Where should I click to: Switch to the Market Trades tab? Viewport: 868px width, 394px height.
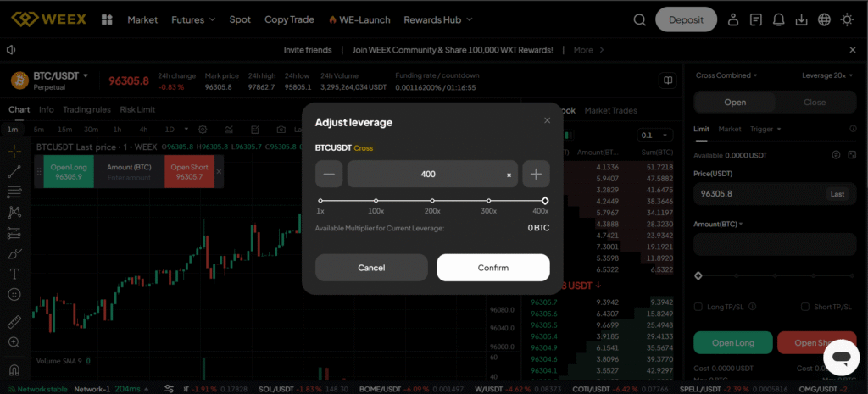click(x=610, y=110)
